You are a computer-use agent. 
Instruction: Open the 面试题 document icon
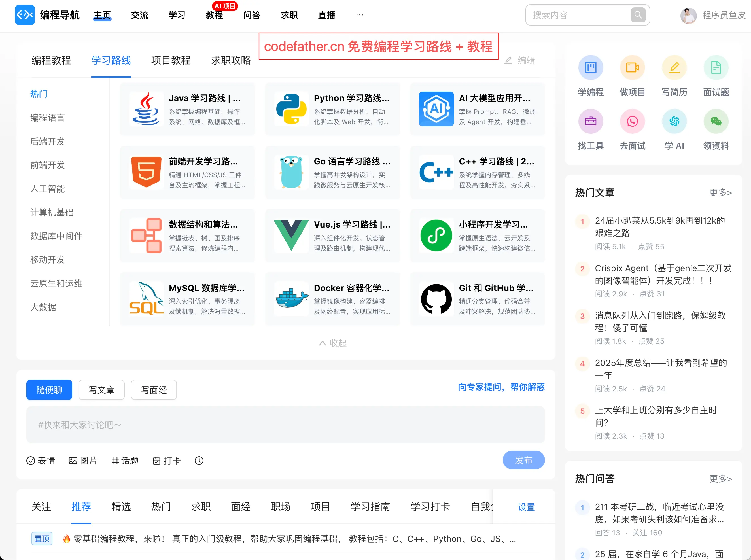(716, 67)
